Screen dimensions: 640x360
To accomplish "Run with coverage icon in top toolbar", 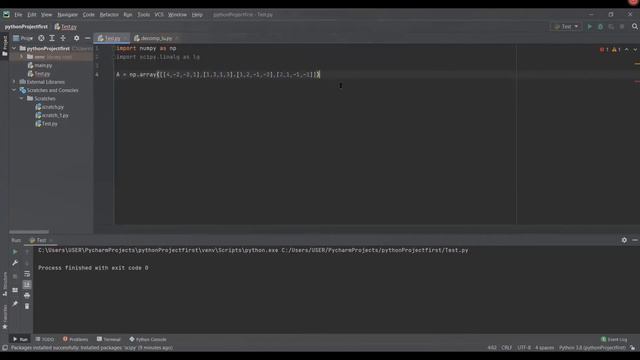I will [611, 27].
